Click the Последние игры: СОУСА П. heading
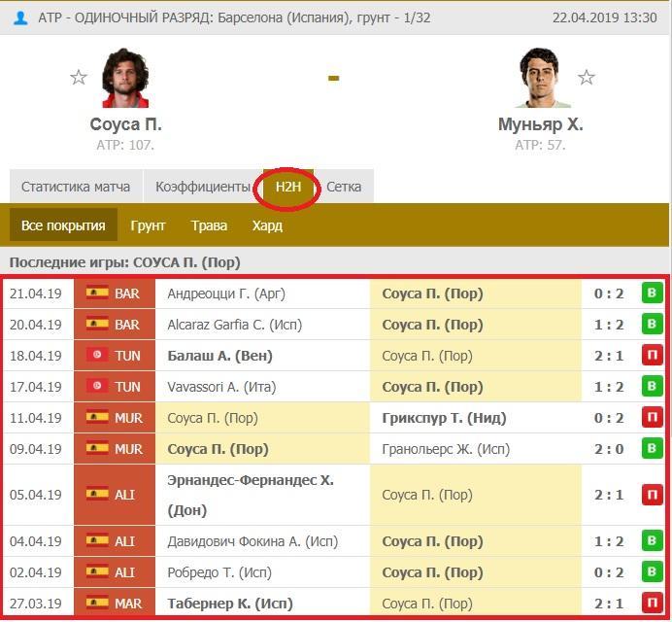672x622 pixels. [x=124, y=262]
